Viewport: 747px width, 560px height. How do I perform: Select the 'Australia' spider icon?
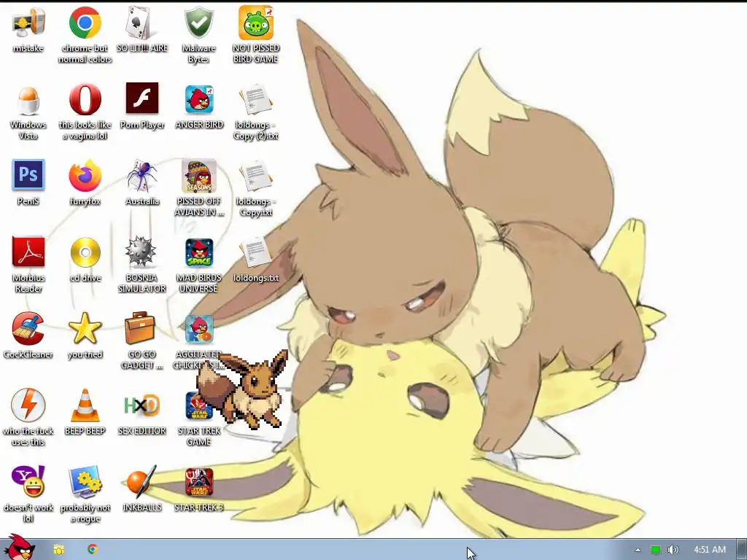(142, 176)
